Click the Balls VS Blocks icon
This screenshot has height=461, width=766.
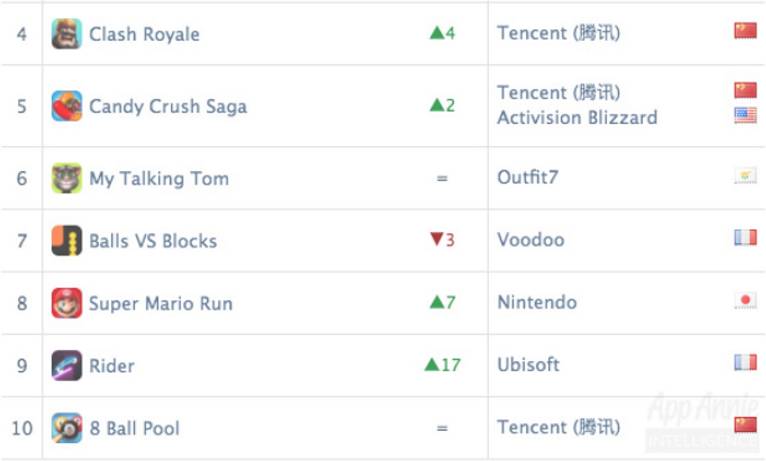click(67, 241)
